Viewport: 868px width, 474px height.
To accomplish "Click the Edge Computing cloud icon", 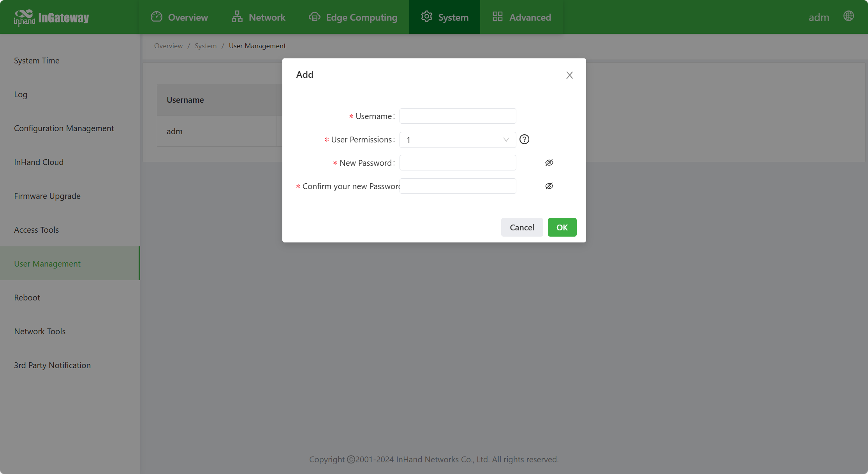I will coord(314,17).
